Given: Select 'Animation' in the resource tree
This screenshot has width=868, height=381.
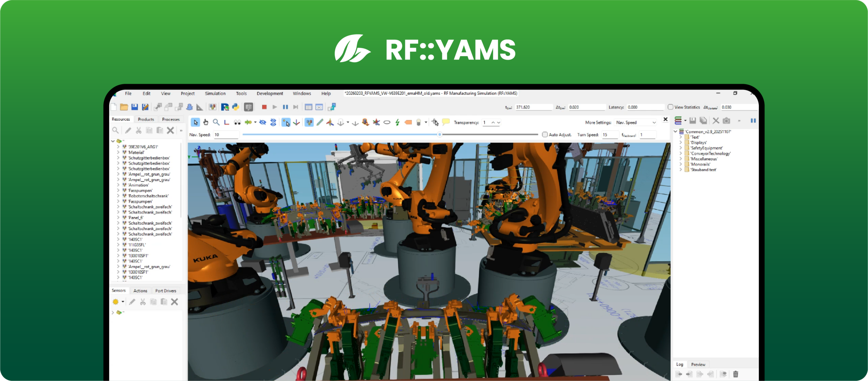Looking at the screenshot, I should point(138,185).
